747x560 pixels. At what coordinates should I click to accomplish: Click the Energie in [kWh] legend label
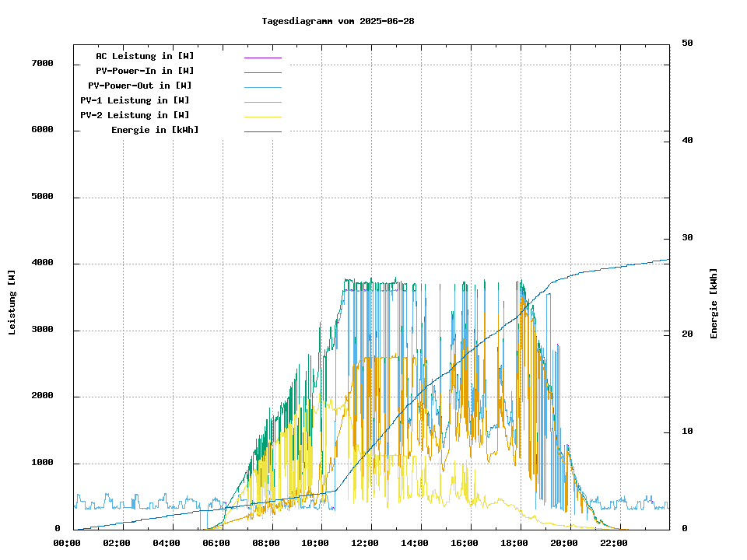155,130
